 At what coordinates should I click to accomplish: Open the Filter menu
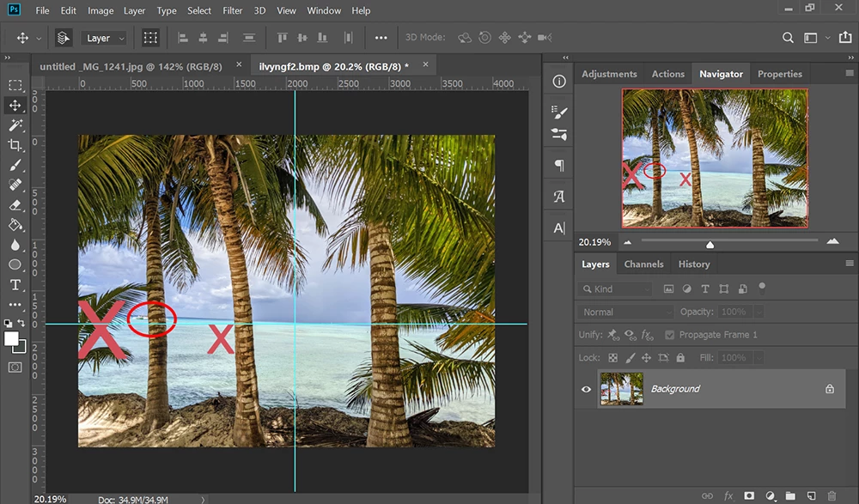point(232,10)
